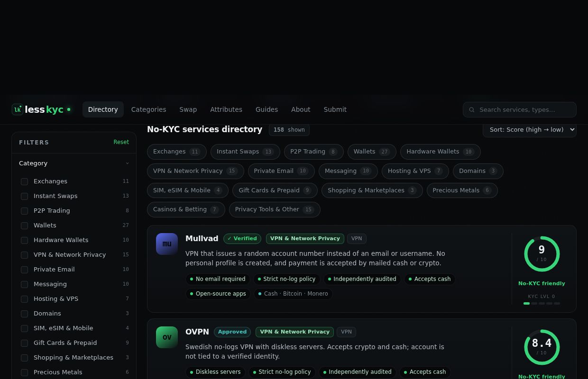
Task: Select the SIM, eSIM & Mobile chip
Action: (x=188, y=190)
